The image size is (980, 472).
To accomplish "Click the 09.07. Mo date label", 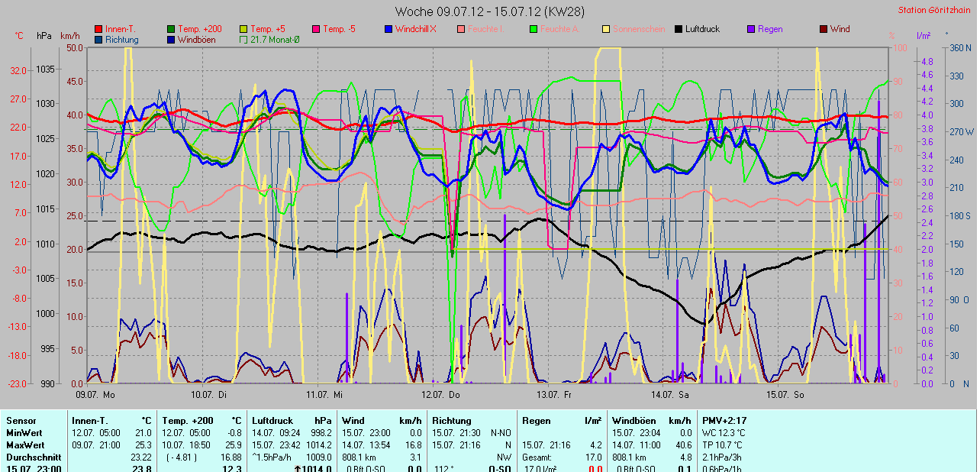I will (95, 395).
